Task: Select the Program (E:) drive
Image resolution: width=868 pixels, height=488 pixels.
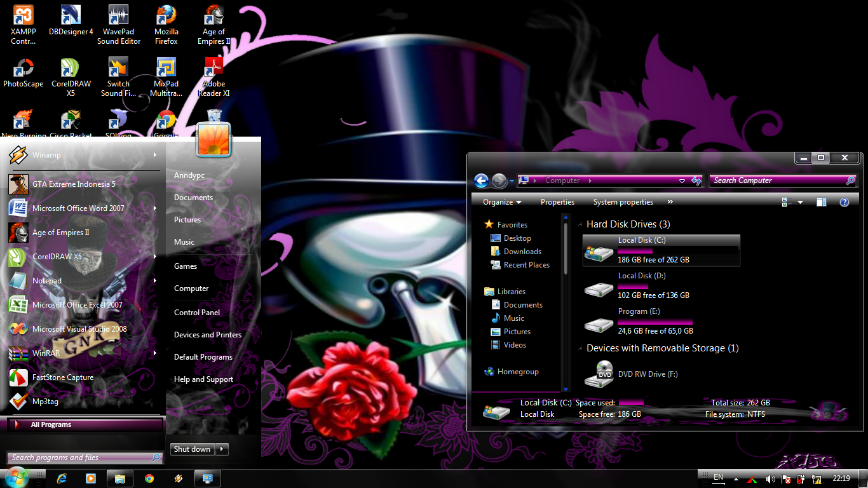Action: [661, 321]
